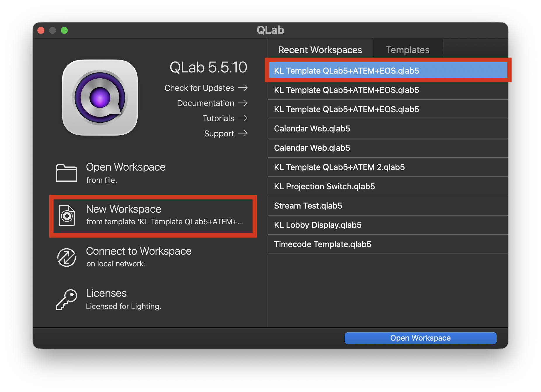Open the Tutorials link
The image size is (541, 392).
(225, 118)
